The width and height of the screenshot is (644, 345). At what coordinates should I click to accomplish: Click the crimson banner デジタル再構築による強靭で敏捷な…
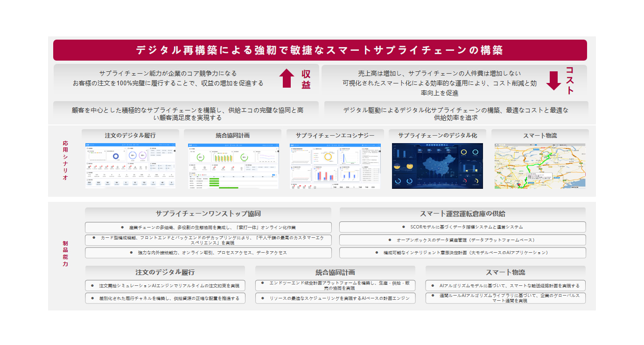click(x=320, y=50)
